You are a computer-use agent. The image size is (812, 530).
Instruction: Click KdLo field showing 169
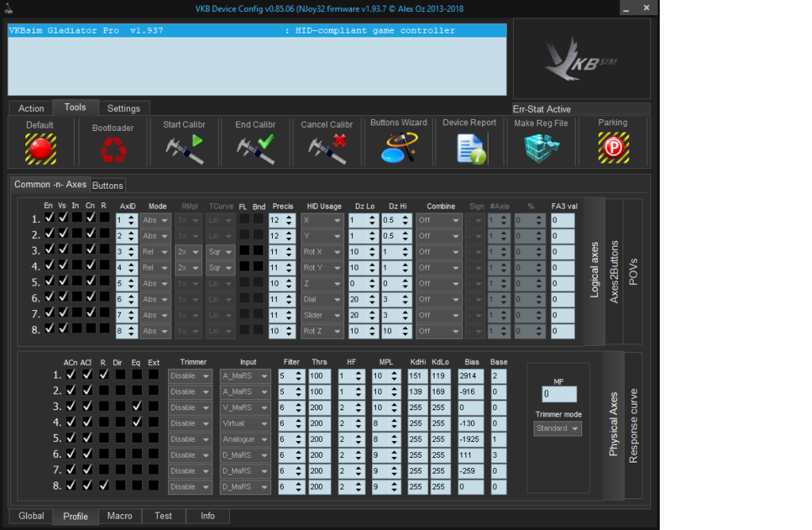coord(440,392)
